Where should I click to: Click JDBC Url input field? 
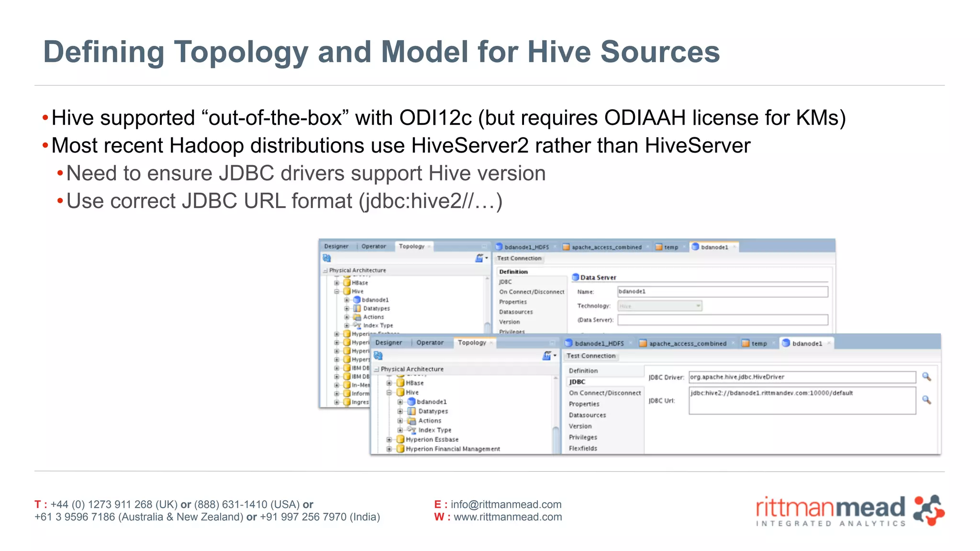click(802, 400)
